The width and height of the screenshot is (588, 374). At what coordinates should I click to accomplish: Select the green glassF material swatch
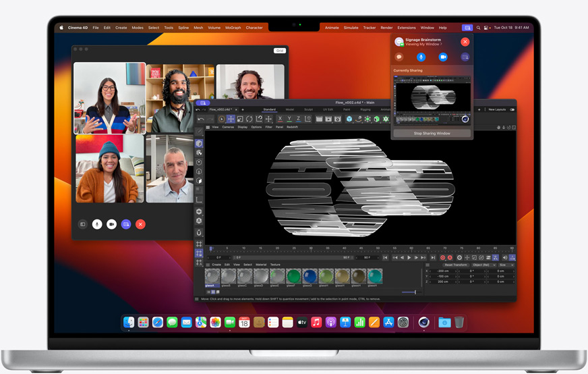293,276
